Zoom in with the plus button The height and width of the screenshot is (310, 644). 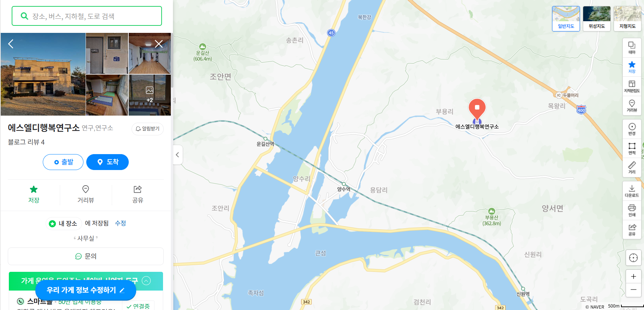633,276
